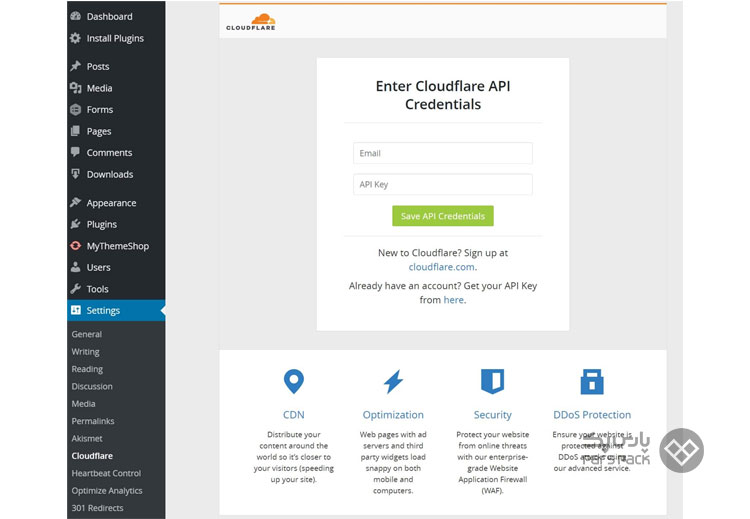Select the active Settings menu item
Image resolution: width=750 pixels, height=519 pixels.
(116, 310)
